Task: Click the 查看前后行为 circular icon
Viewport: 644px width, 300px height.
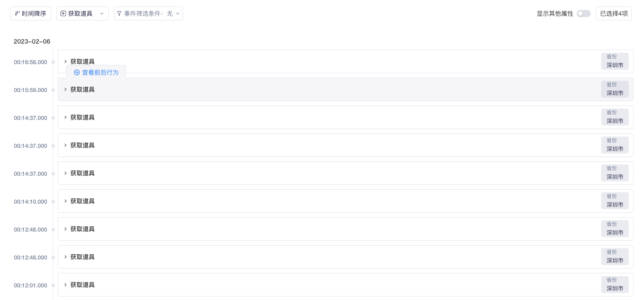Action: 77,72
